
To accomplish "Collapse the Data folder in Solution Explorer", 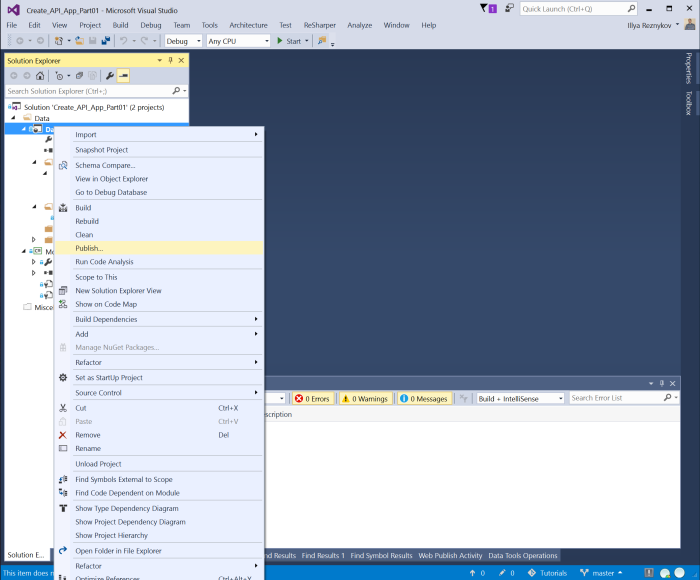I will pos(13,118).
